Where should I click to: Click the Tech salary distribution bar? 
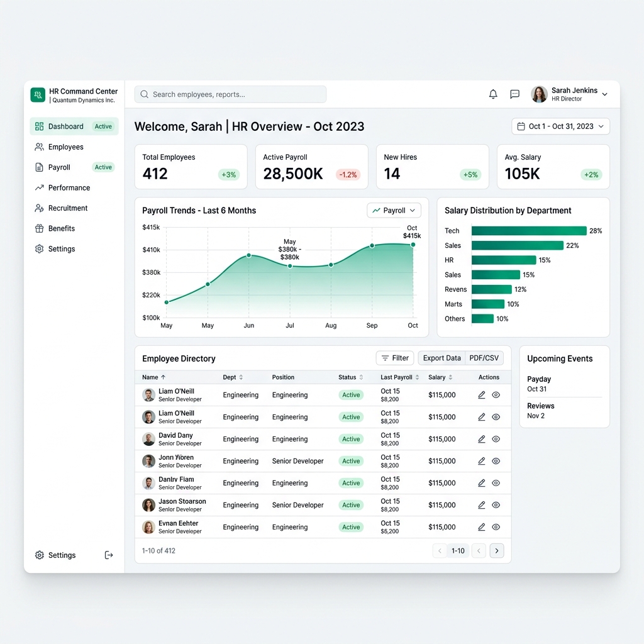tap(528, 231)
